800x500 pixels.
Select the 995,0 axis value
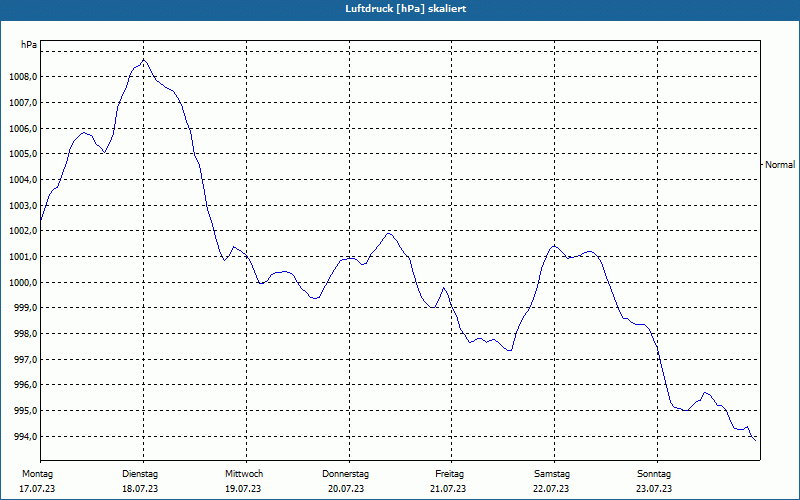coord(25,411)
